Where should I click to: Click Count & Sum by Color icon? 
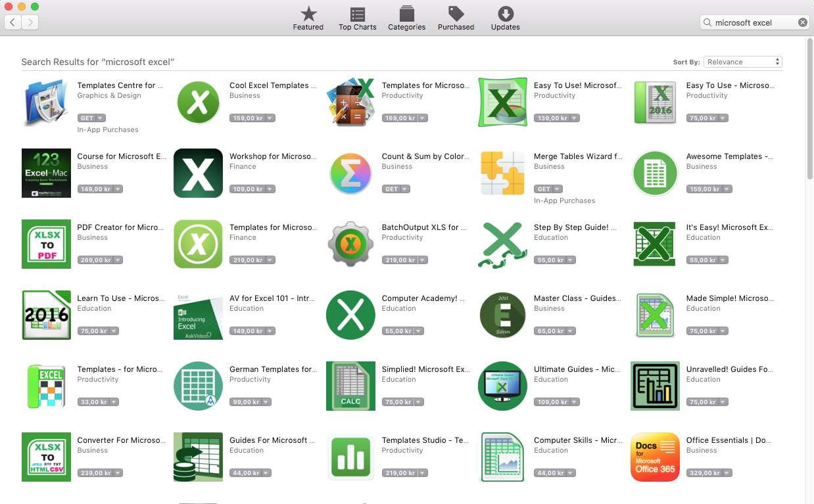pyautogui.click(x=350, y=173)
